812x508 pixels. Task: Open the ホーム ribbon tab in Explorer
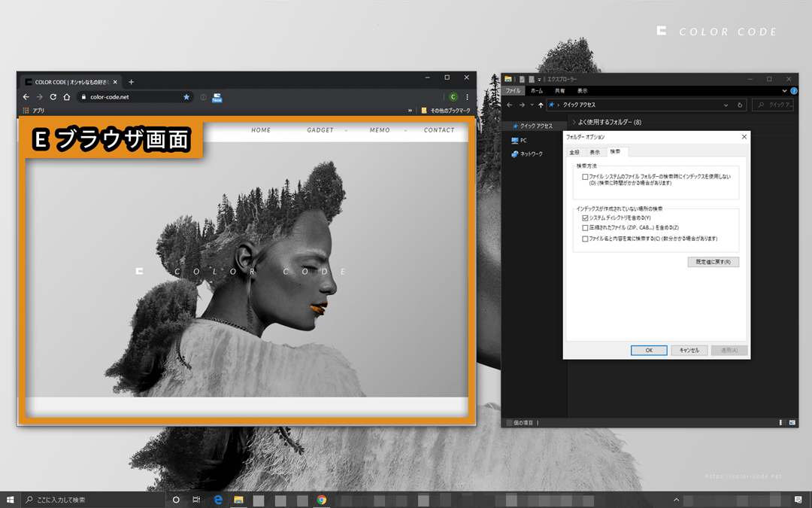tap(537, 91)
